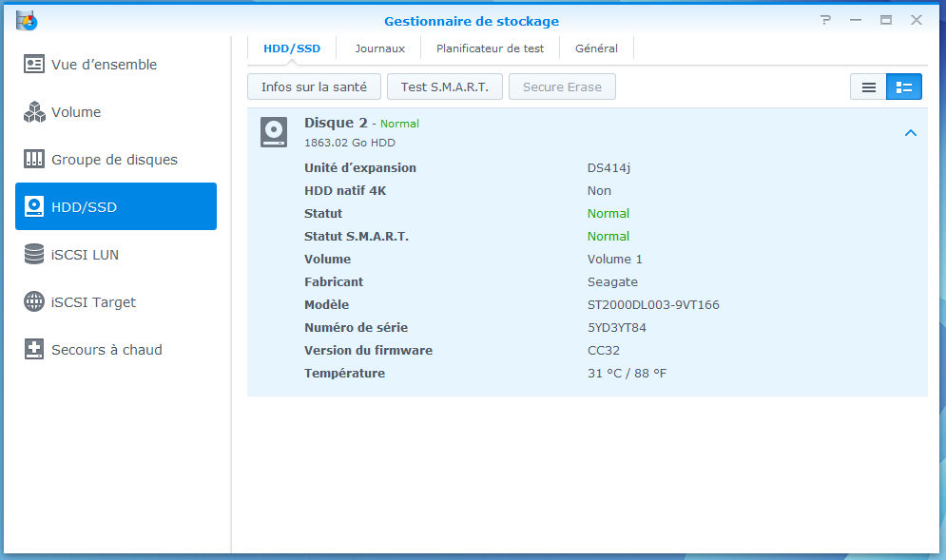
Task: Switch to compact list view
Action: [x=868, y=87]
